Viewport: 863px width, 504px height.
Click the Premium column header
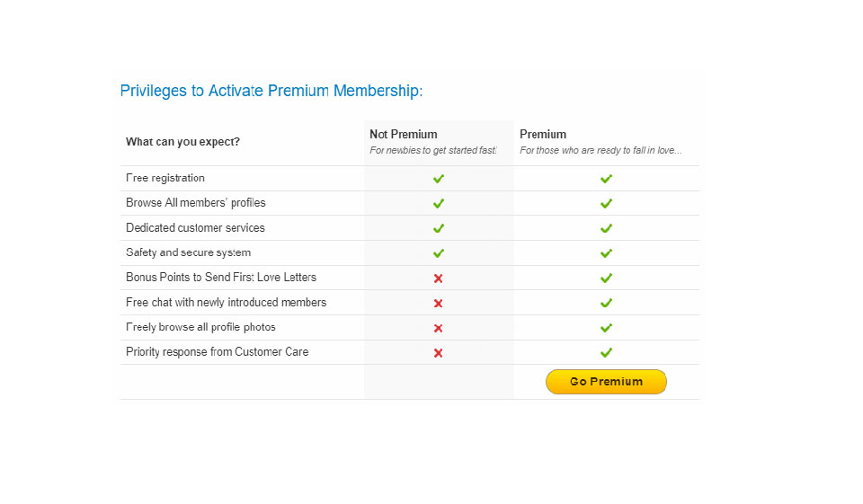(x=543, y=135)
